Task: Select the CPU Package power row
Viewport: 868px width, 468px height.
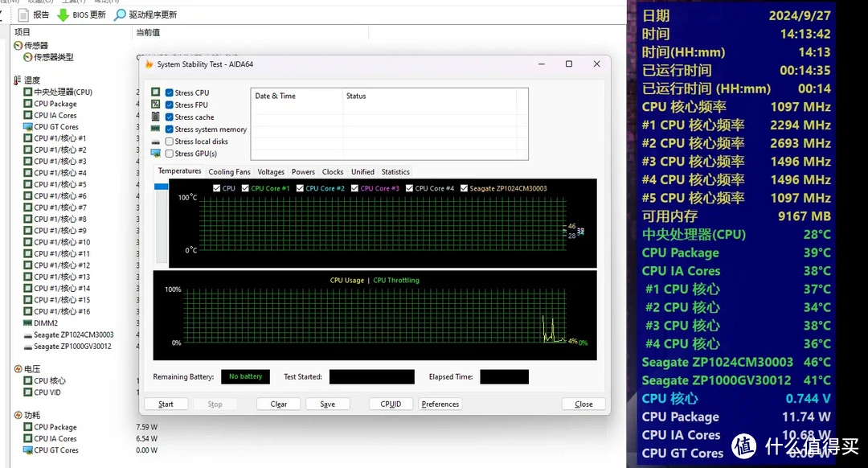Action: click(x=55, y=428)
